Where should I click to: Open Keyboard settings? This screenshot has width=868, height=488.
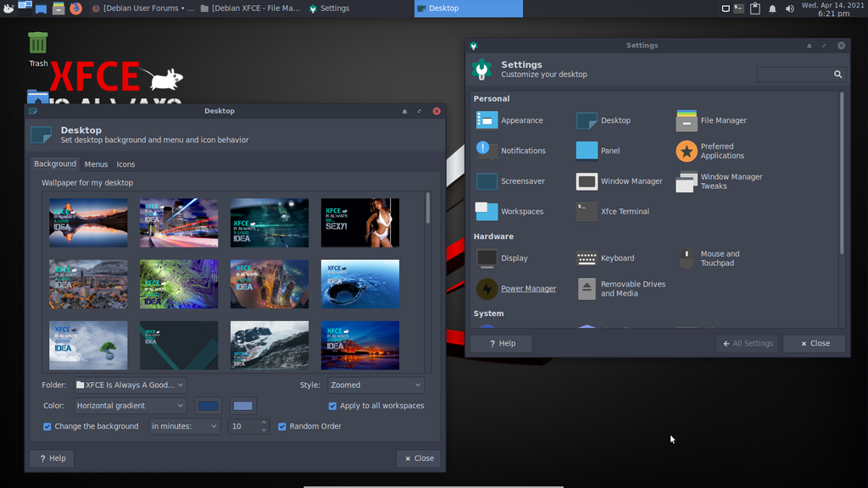605,258
